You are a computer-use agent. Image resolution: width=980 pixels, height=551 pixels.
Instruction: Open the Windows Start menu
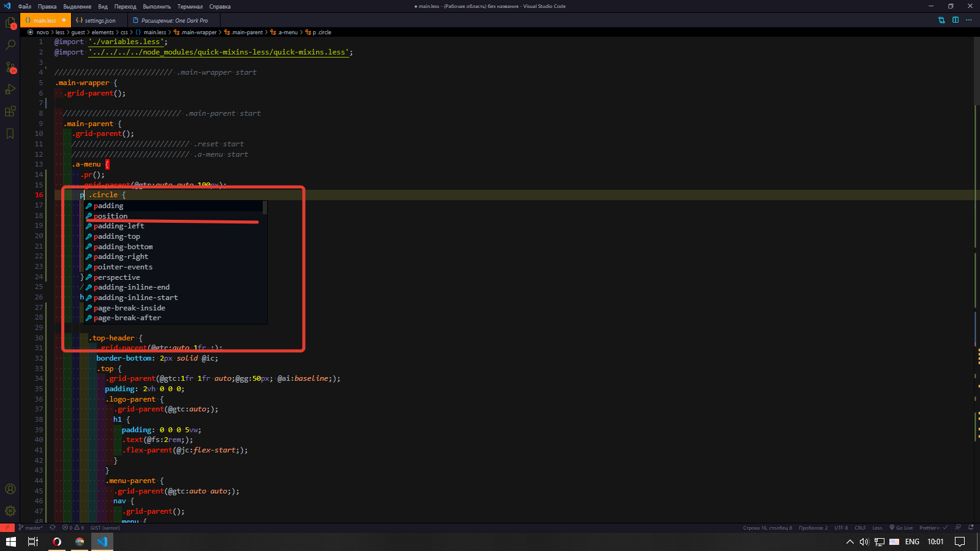pos(10,542)
